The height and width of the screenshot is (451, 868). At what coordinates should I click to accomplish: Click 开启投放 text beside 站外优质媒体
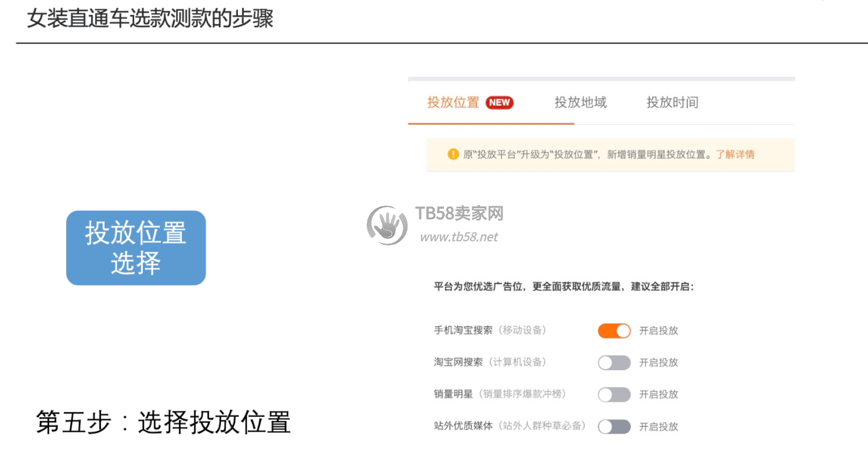click(x=659, y=426)
